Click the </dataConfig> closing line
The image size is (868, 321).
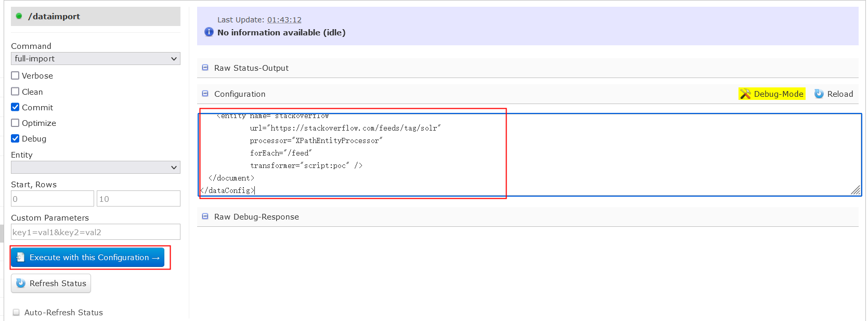(228, 190)
